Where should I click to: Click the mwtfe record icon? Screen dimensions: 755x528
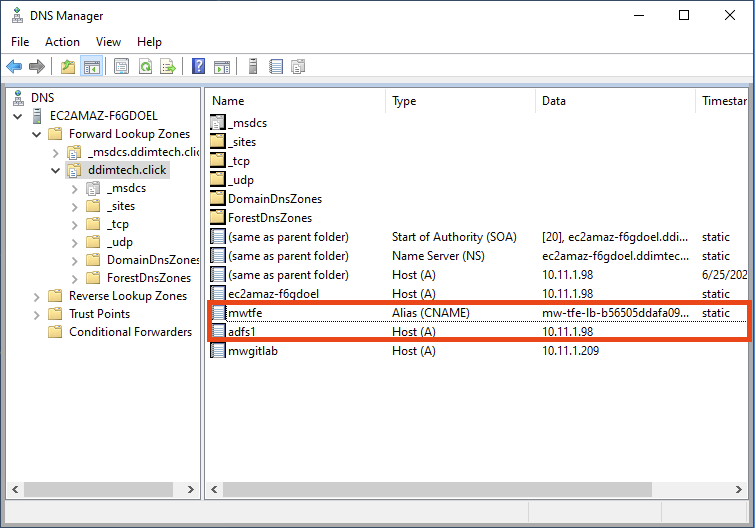[x=219, y=313]
